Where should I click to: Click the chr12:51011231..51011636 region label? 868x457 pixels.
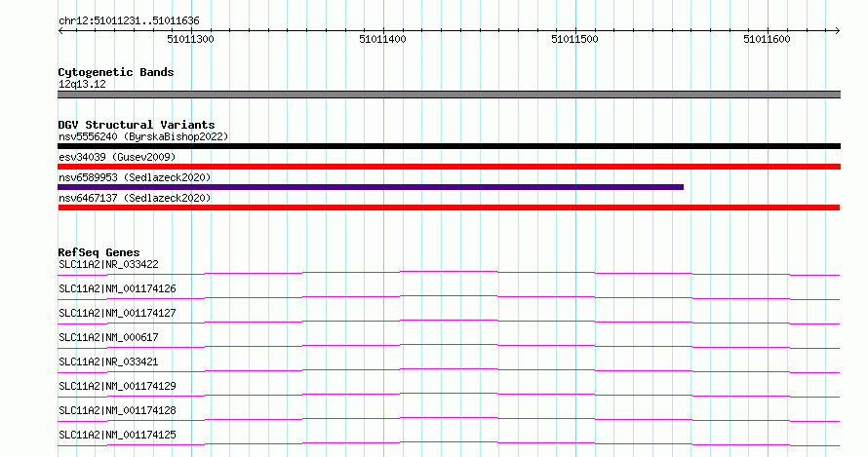point(129,21)
